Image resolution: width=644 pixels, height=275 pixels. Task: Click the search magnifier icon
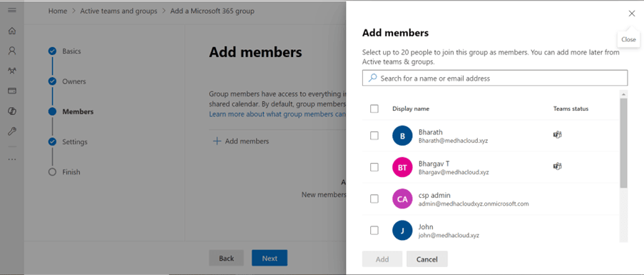tap(372, 78)
